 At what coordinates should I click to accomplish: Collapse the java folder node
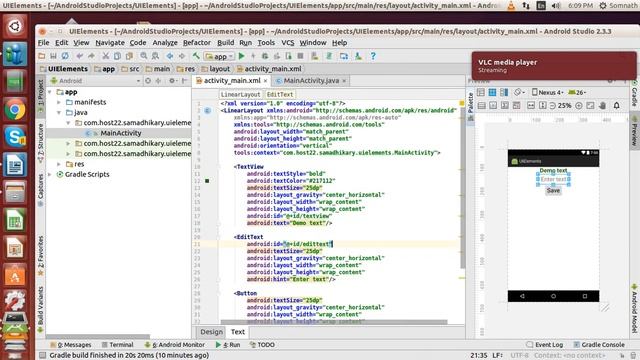(59, 112)
